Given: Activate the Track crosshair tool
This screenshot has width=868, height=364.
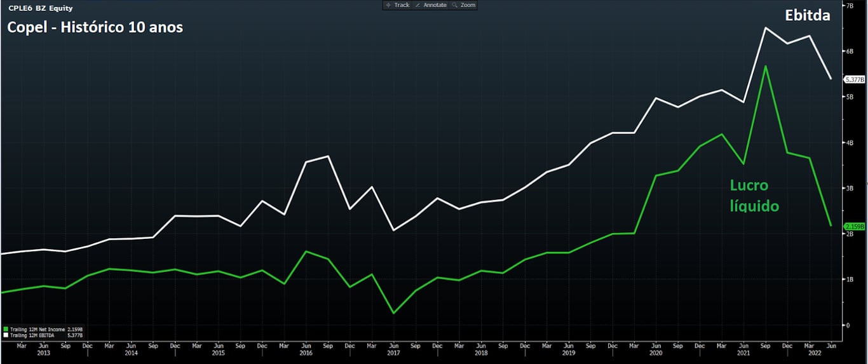Looking at the screenshot, I should (x=398, y=5).
